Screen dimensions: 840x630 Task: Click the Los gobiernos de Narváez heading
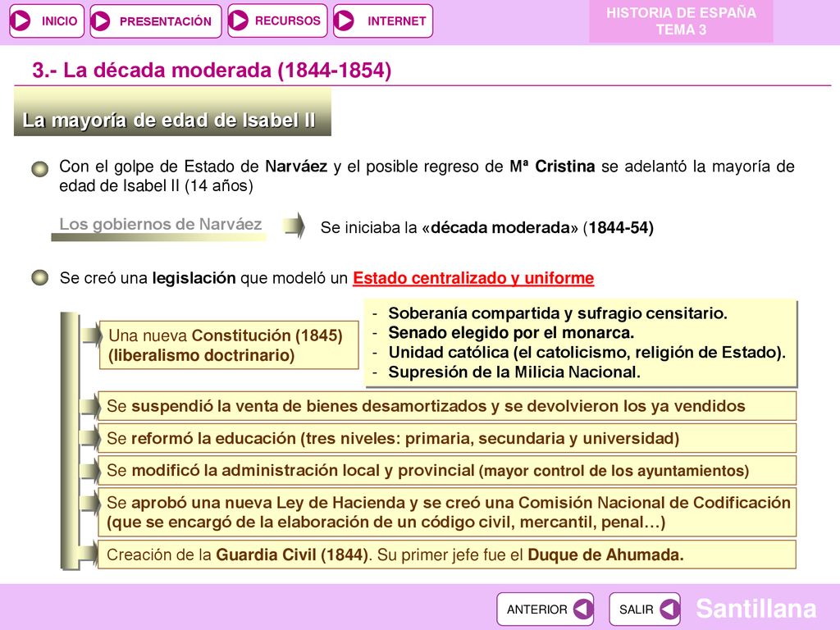(160, 224)
